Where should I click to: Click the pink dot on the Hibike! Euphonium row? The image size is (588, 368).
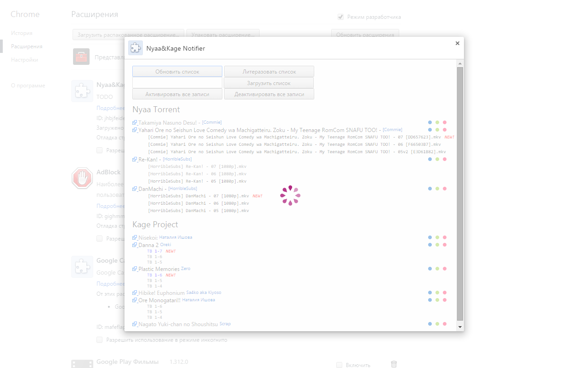[x=445, y=293]
